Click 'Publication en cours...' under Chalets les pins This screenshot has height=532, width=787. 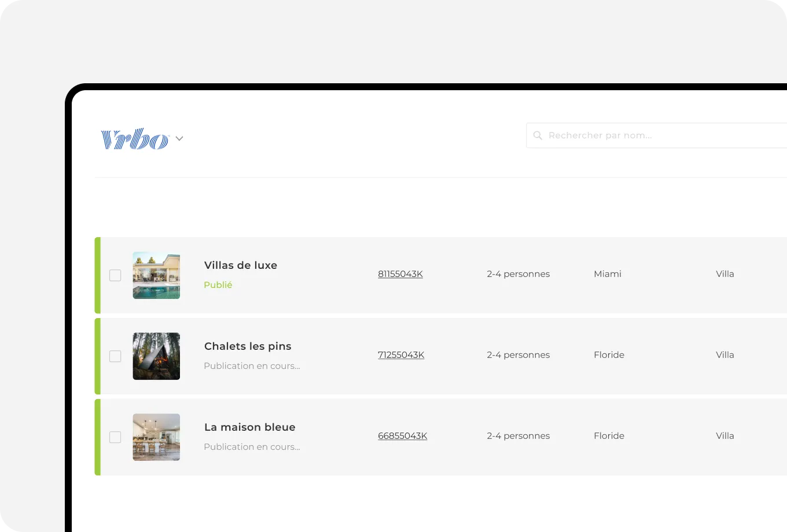(x=252, y=366)
